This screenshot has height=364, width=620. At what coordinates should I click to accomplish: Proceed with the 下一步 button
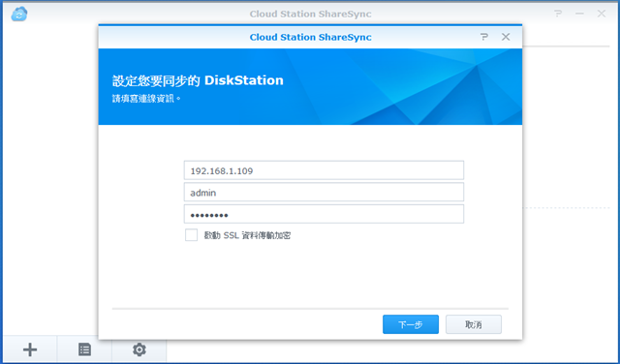(x=411, y=324)
